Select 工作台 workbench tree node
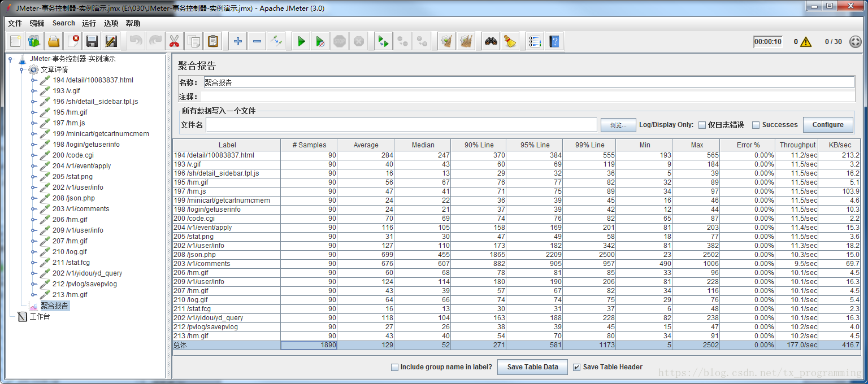The width and height of the screenshot is (868, 384). (x=40, y=317)
